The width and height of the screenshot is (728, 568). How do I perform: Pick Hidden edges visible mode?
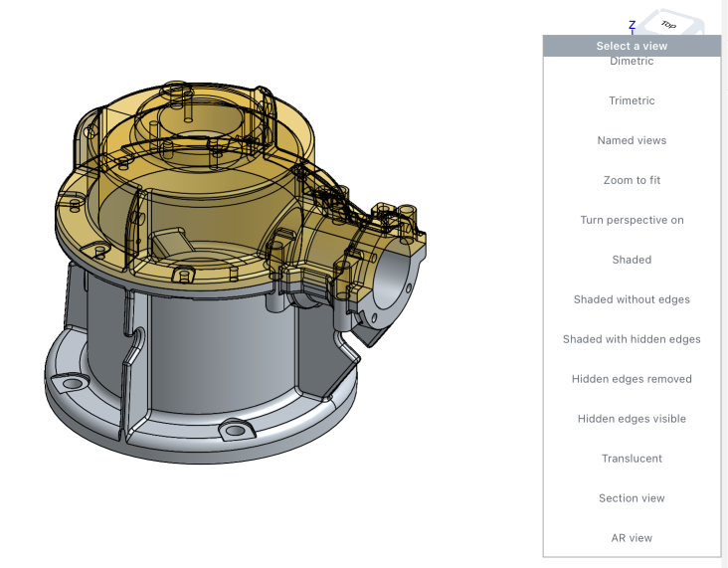[632, 419]
